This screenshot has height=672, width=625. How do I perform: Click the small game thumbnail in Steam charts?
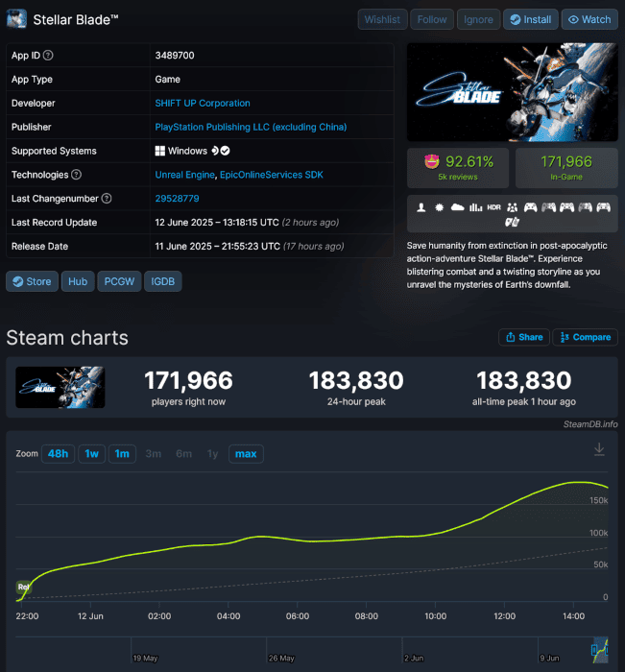(60, 387)
